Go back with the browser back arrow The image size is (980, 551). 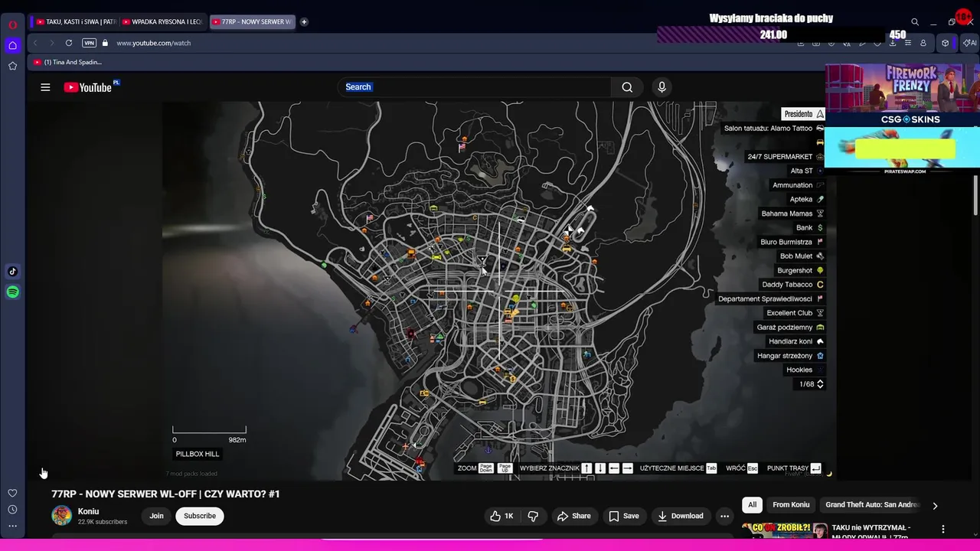coord(35,43)
